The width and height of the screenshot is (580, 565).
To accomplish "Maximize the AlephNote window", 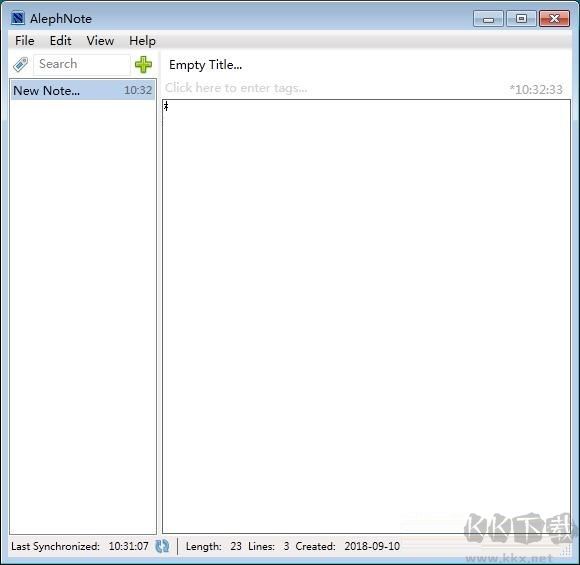I will 521,19.
